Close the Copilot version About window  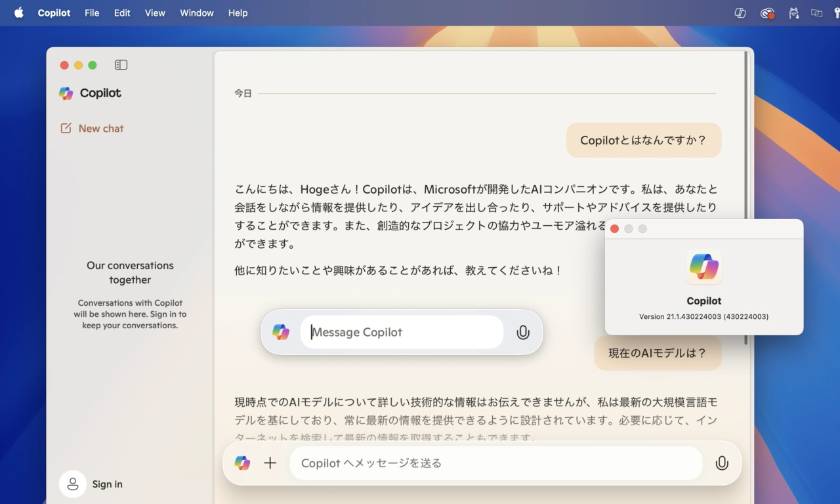614,228
